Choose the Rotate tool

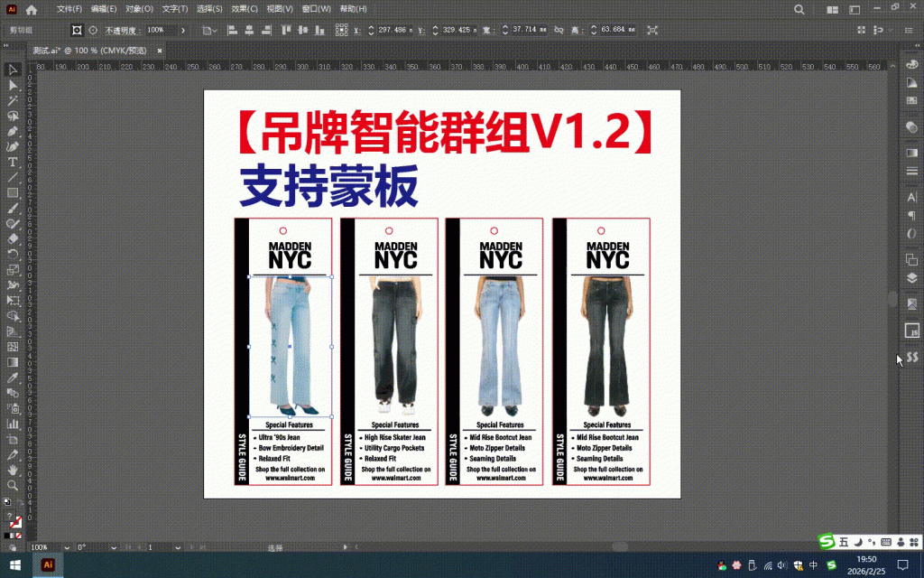pos(13,254)
